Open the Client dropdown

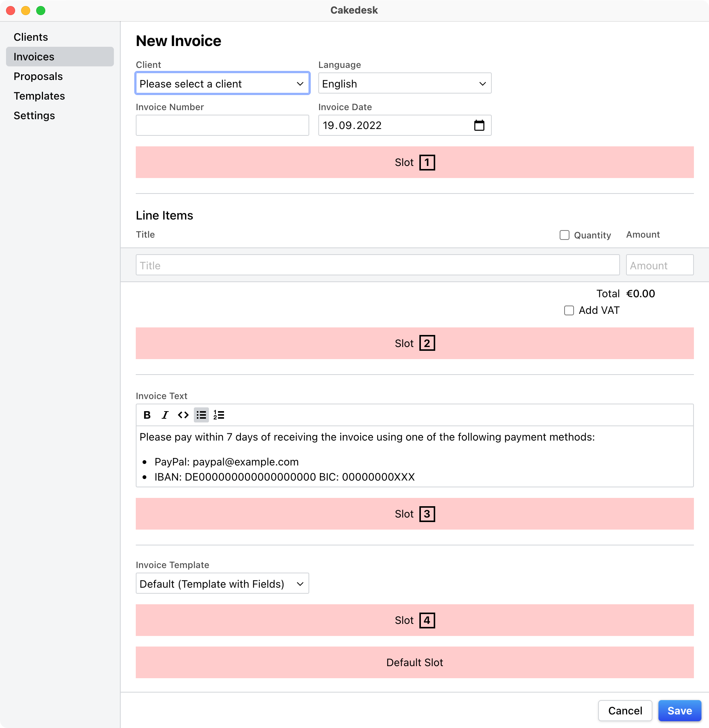[x=222, y=83]
